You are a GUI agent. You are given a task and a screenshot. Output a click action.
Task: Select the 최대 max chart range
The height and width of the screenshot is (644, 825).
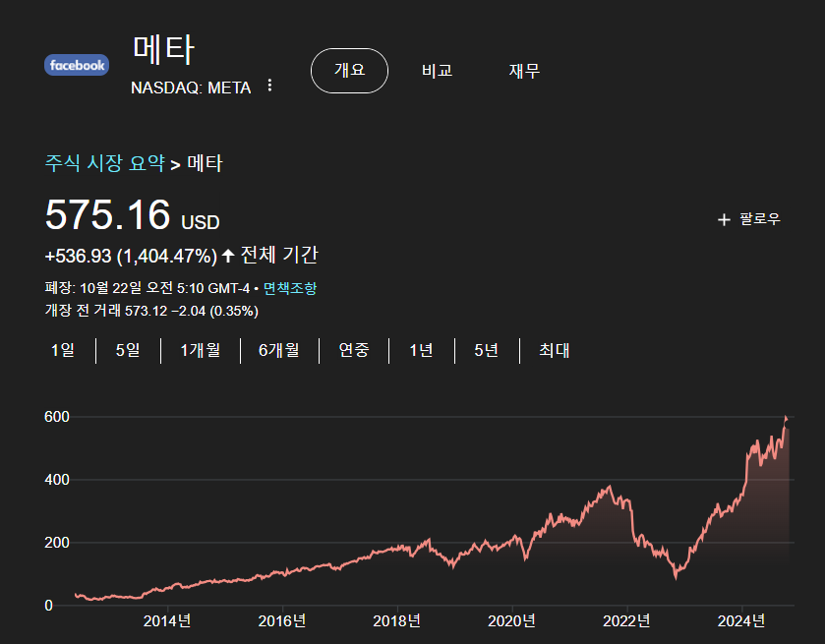point(554,350)
